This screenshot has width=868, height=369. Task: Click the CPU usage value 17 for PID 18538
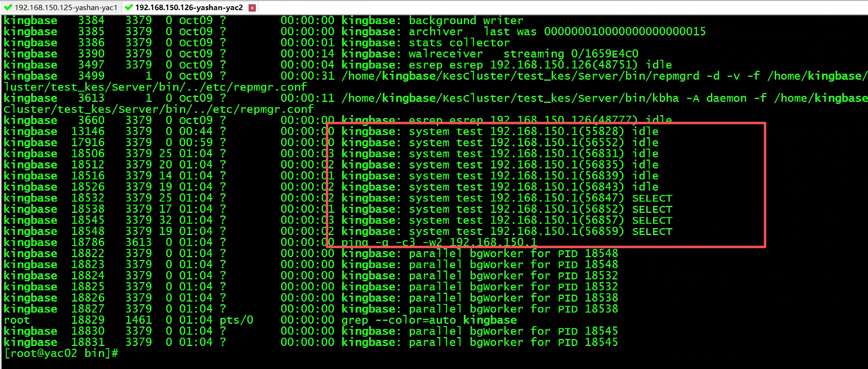click(166, 209)
